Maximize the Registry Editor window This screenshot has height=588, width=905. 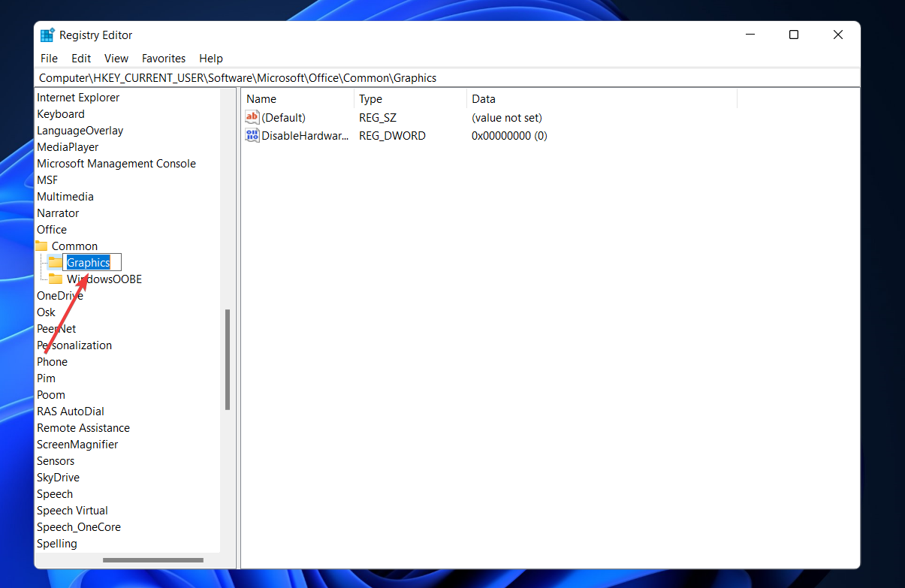794,35
